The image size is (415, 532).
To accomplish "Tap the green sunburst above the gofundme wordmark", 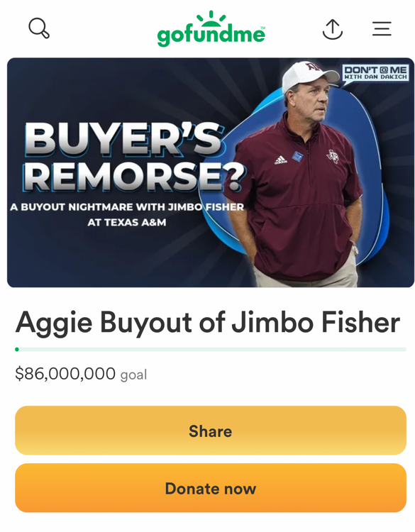I will (211, 18).
